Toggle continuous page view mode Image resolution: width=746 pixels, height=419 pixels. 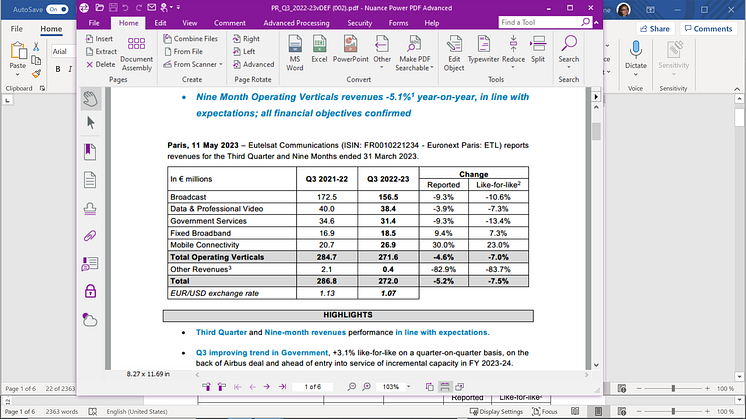(444, 387)
